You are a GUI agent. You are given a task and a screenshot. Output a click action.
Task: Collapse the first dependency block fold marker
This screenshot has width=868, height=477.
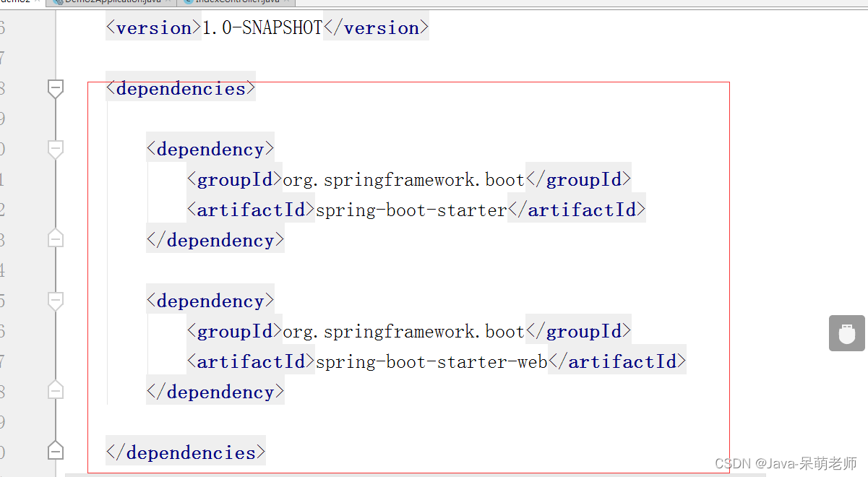point(56,149)
